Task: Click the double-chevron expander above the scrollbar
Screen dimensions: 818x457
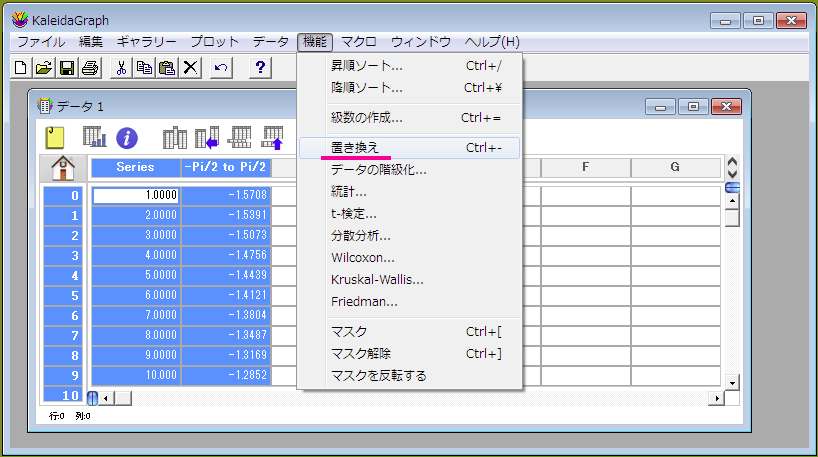Action: tap(732, 168)
